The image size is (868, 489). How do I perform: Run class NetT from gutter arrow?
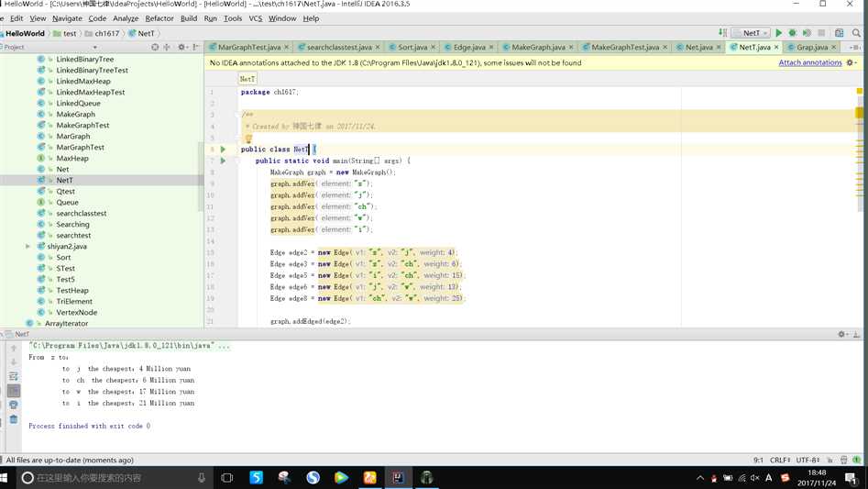click(x=223, y=149)
